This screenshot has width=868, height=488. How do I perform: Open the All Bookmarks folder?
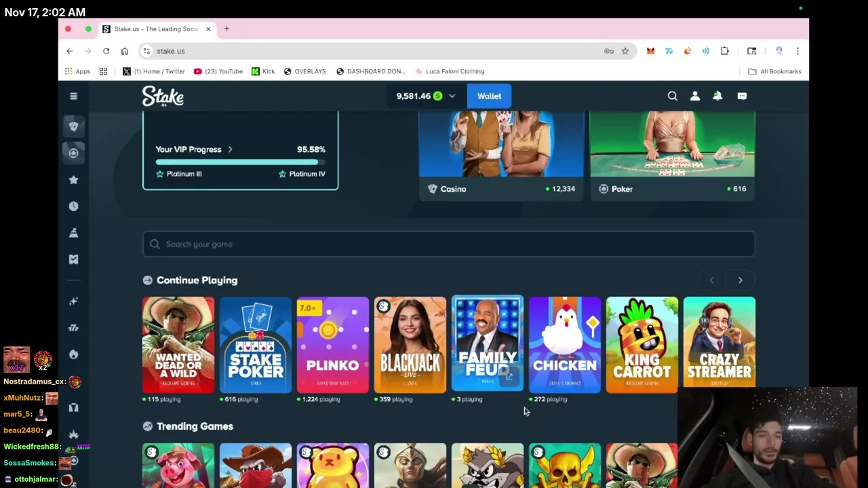click(x=775, y=71)
